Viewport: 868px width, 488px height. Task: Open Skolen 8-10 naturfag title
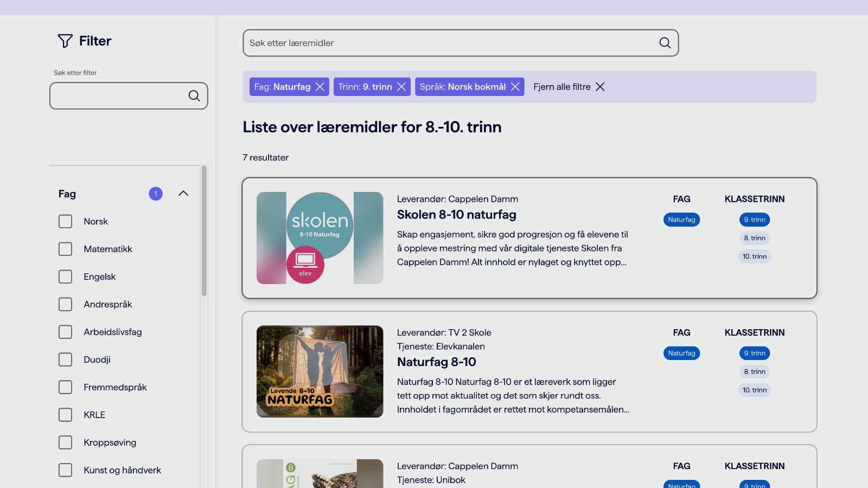coord(457,215)
